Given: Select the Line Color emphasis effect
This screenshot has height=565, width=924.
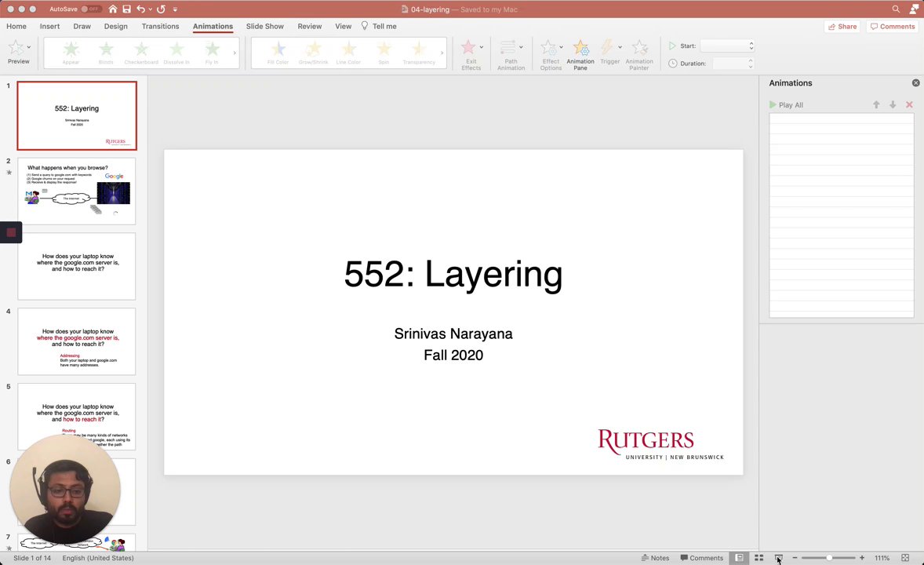Looking at the screenshot, I should tap(349, 53).
